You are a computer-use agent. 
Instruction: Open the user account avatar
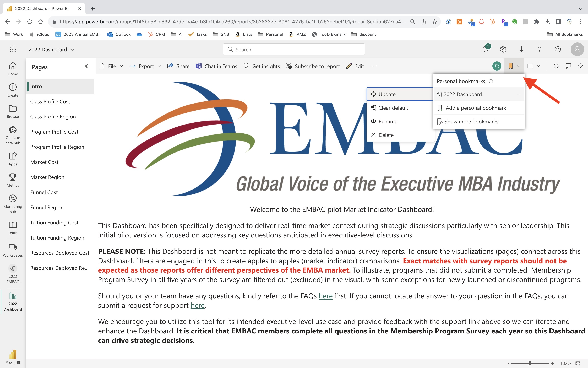[577, 49]
